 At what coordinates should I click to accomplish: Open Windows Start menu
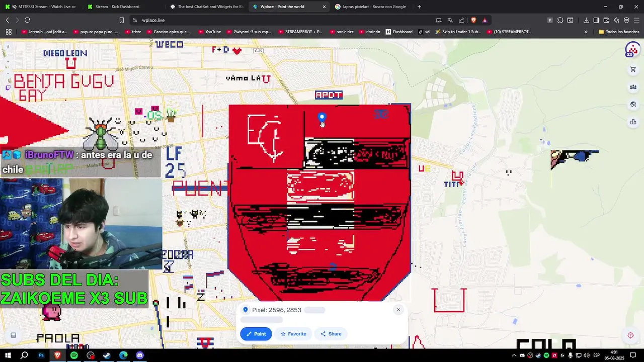point(8,355)
